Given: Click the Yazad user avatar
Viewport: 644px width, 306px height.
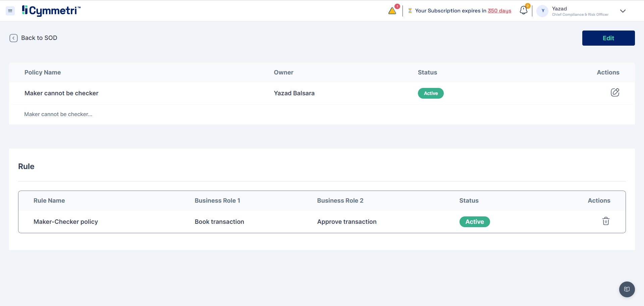Looking at the screenshot, I should click(x=542, y=11).
